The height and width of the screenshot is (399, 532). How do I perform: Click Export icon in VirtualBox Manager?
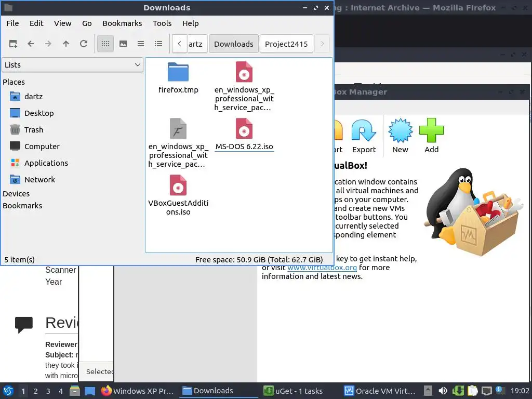coord(364,136)
